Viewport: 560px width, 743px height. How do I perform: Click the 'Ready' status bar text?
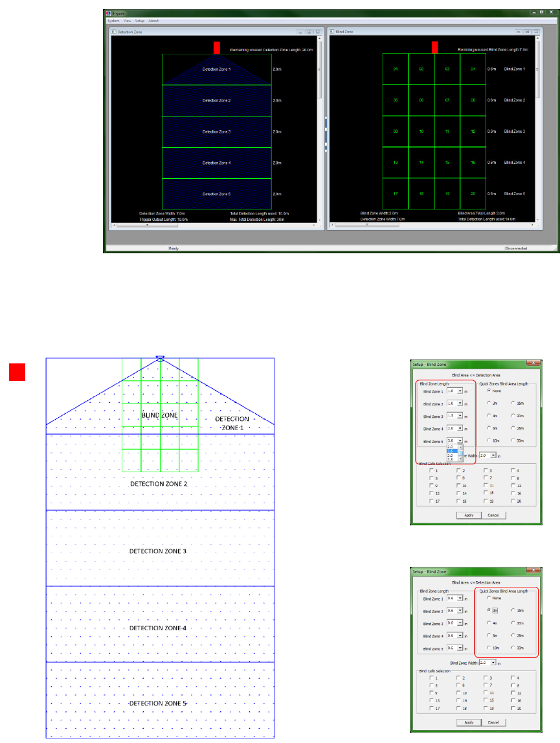click(174, 248)
